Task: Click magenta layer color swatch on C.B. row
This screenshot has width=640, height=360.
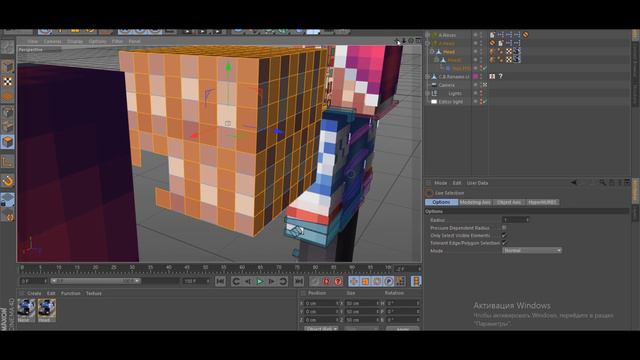Action: coord(476,76)
